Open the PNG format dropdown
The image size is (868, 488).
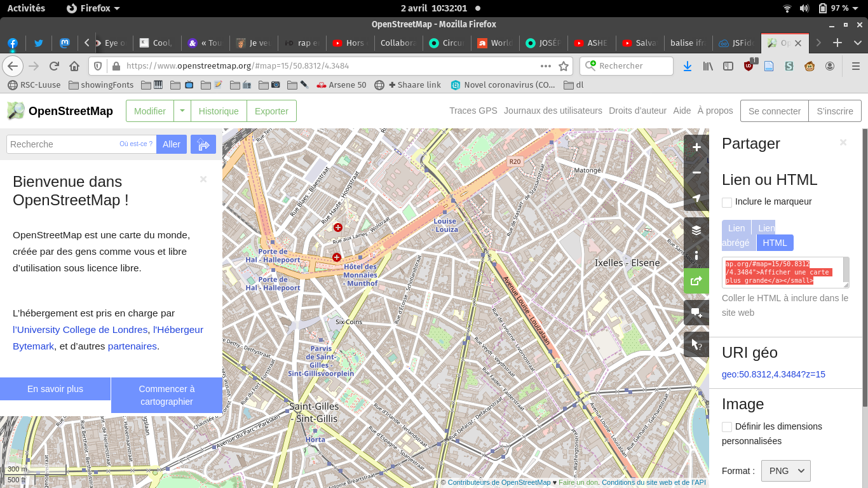pos(786,471)
